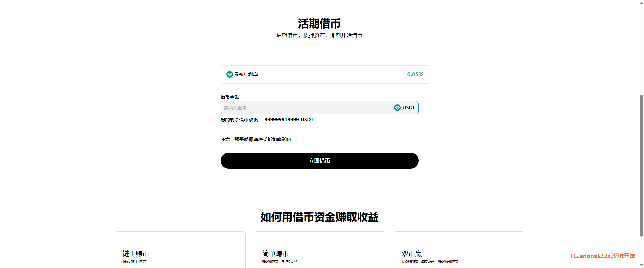Viewport: 644px width, 268px height.
Task: Click the USDT currency label in input
Action: pyautogui.click(x=409, y=108)
